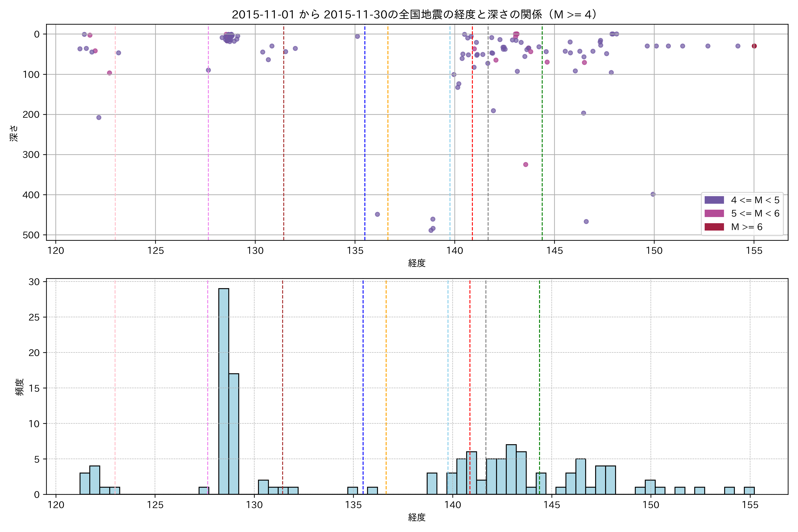Click the 500 tick label on the depth axis
The image size is (798, 532).
31,235
